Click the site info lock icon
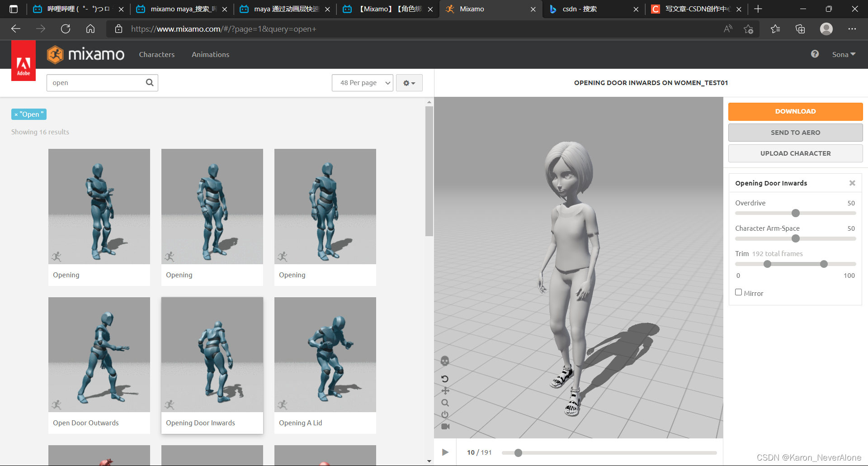 pos(118,29)
